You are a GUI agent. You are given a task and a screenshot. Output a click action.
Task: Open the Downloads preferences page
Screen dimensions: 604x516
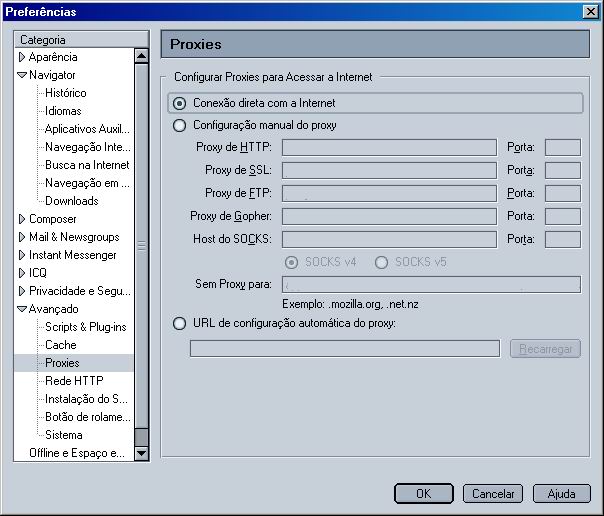click(72, 201)
